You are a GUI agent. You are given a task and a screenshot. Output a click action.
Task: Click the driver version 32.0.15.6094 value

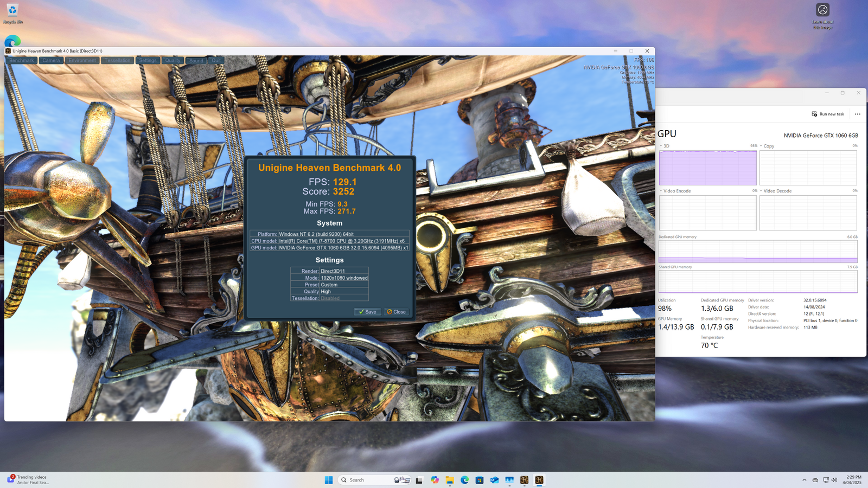(815, 300)
